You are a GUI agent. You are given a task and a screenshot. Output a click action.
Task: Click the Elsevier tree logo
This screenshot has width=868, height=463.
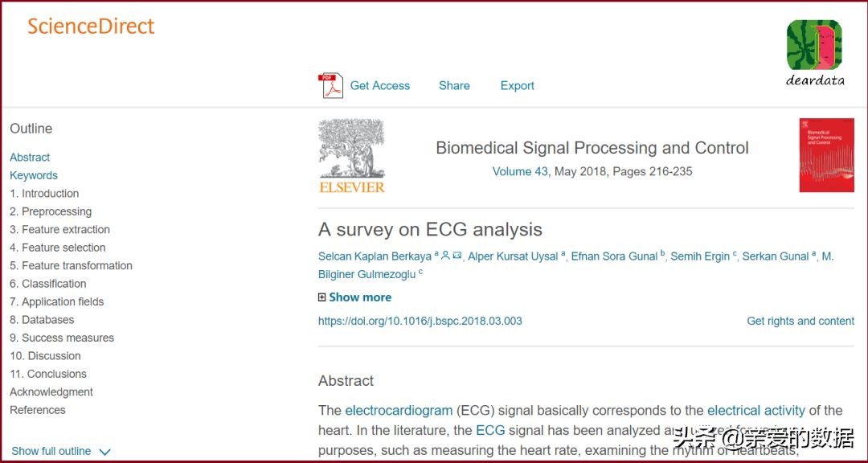click(x=352, y=156)
